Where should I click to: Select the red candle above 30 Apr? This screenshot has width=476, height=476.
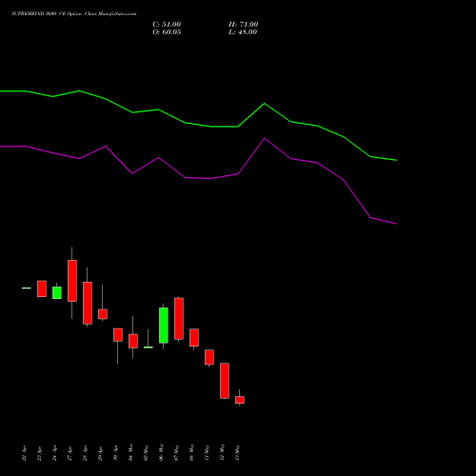point(118,335)
